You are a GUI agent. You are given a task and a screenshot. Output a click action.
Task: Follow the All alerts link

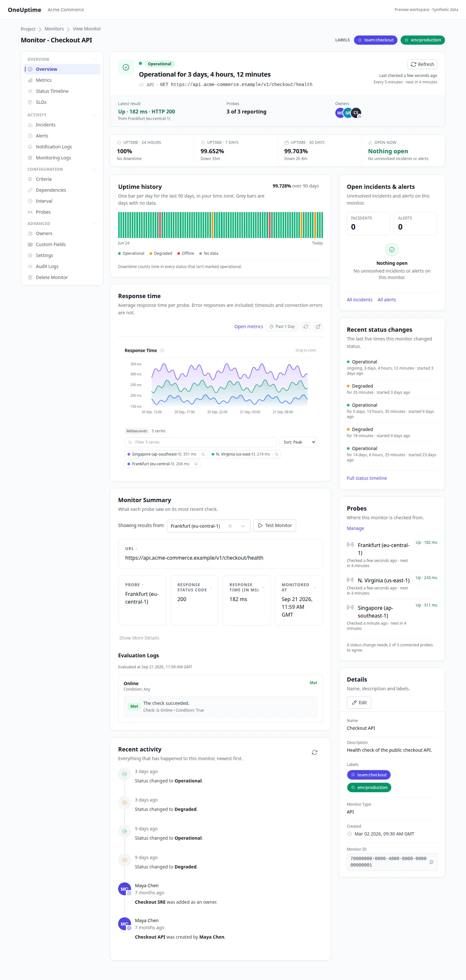pos(387,300)
